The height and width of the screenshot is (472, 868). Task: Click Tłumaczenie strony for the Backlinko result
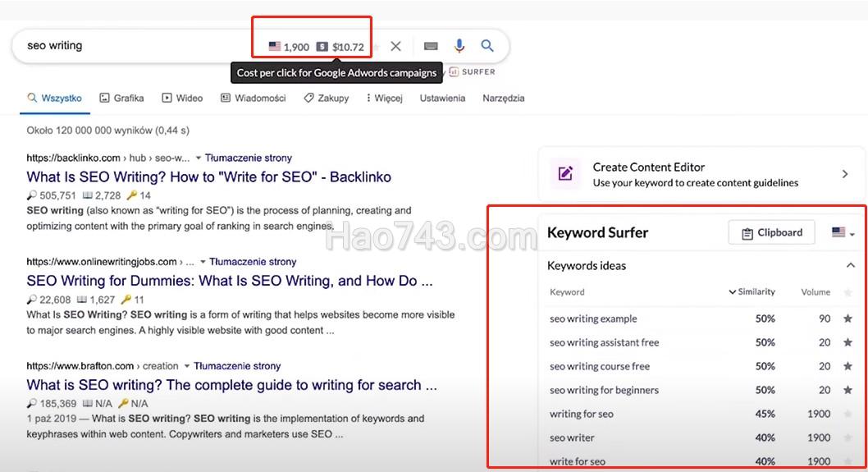coord(248,158)
